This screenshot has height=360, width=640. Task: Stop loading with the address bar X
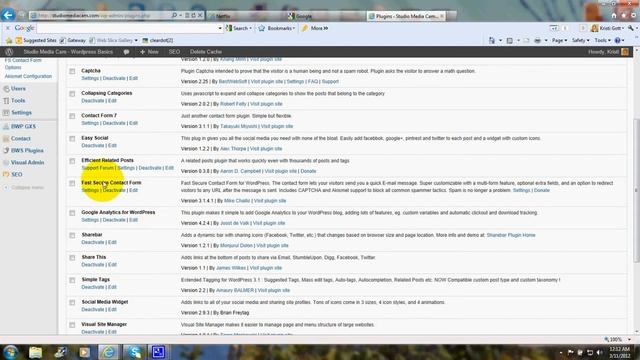click(x=200, y=16)
